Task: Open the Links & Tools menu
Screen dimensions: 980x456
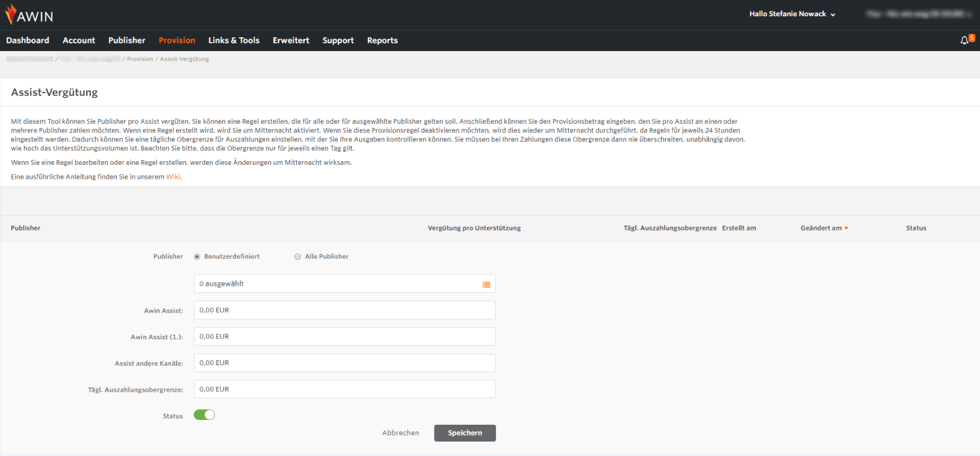Action: click(234, 40)
